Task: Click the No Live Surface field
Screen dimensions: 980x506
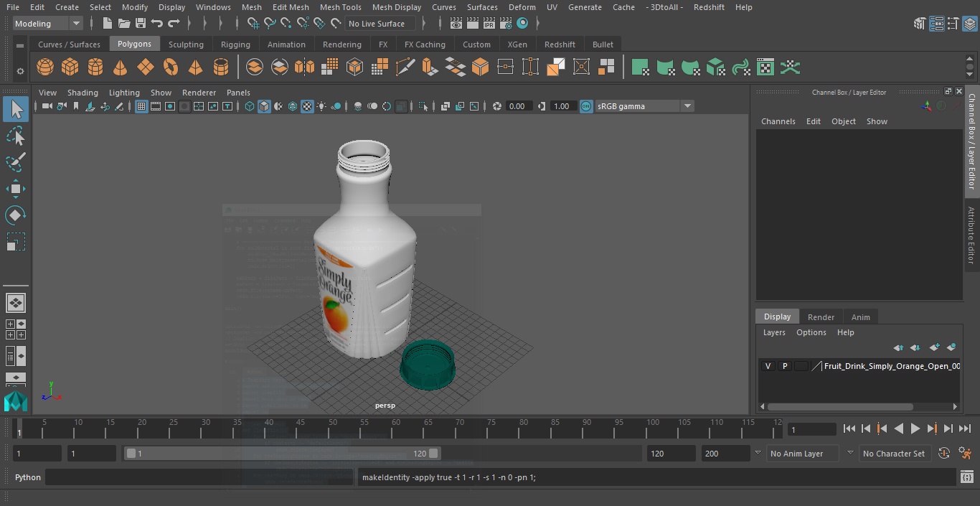Action: click(x=380, y=24)
